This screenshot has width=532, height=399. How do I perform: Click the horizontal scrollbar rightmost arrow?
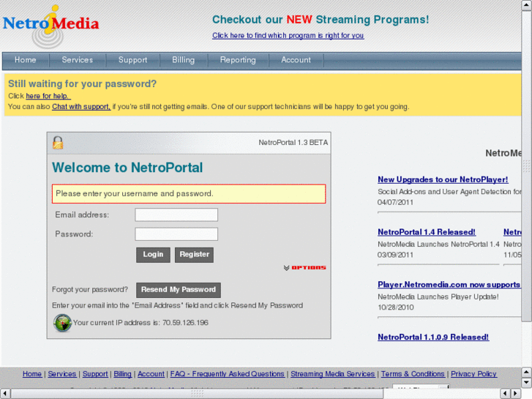pos(516,394)
